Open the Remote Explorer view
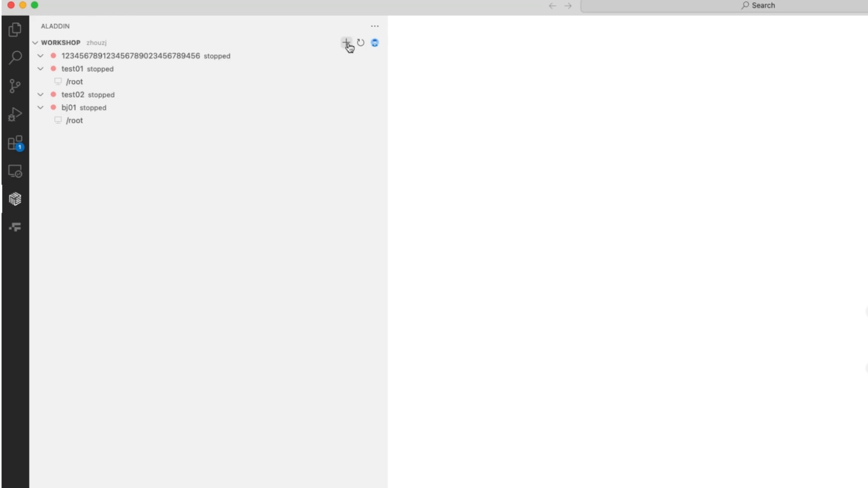The height and width of the screenshot is (488, 868). (x=15, y=171)
